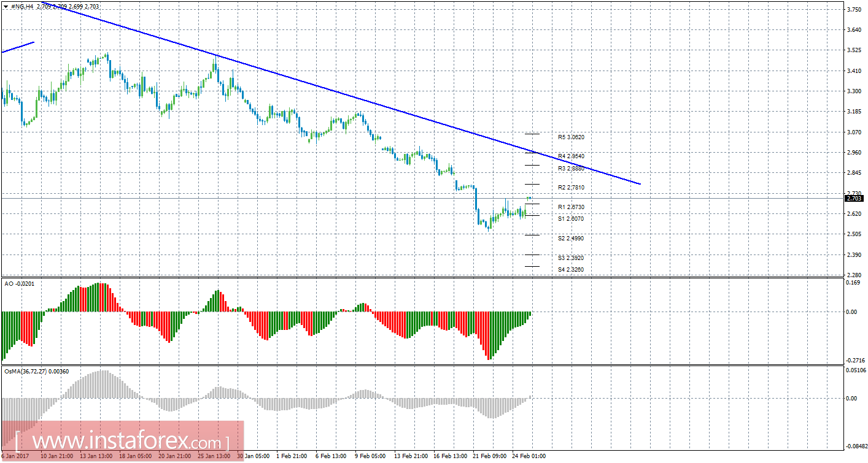The height and width of the screenshot is (463, 868).
Task: Select the S2 2.4990 support label
Action: [x=571, y=238]
